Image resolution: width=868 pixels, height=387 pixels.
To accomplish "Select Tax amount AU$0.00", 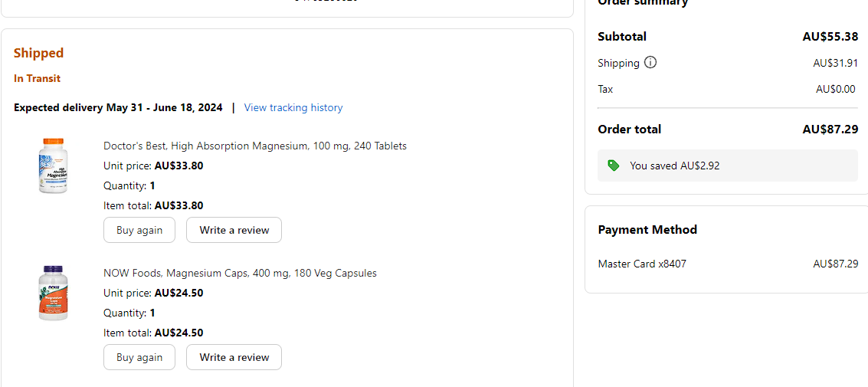I will click(836, 89).
